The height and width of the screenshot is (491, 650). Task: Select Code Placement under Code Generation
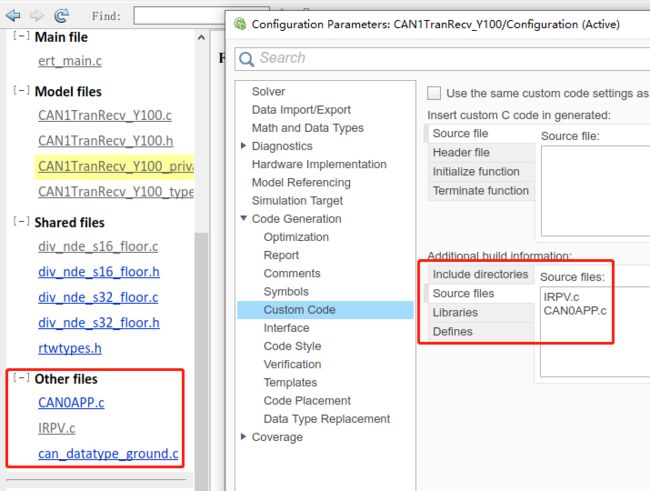tap(307, 401)
